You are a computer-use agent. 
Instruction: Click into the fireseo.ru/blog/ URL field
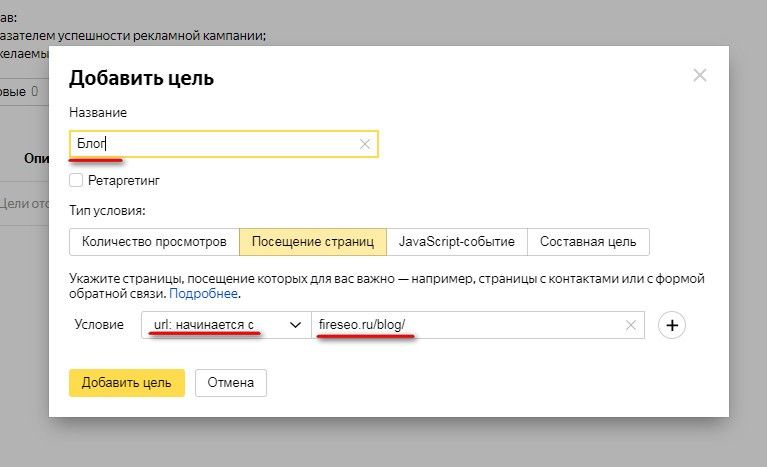tap(460, 325)
